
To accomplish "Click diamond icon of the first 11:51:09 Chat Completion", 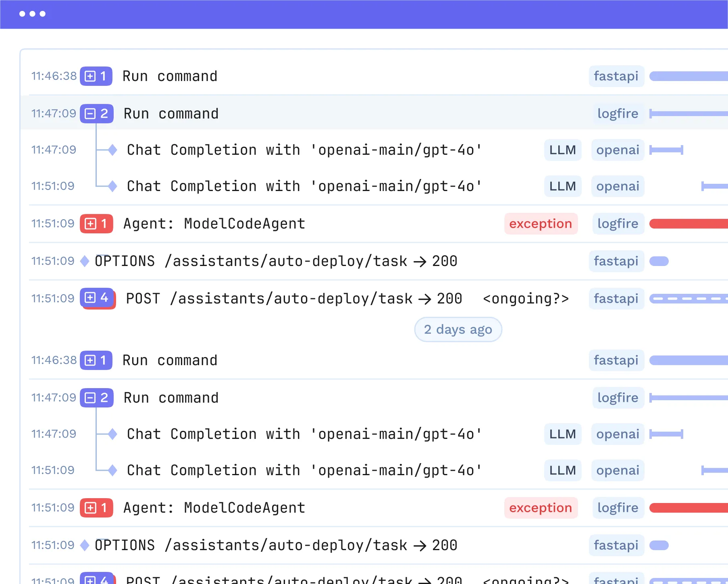I will [112, 186].
